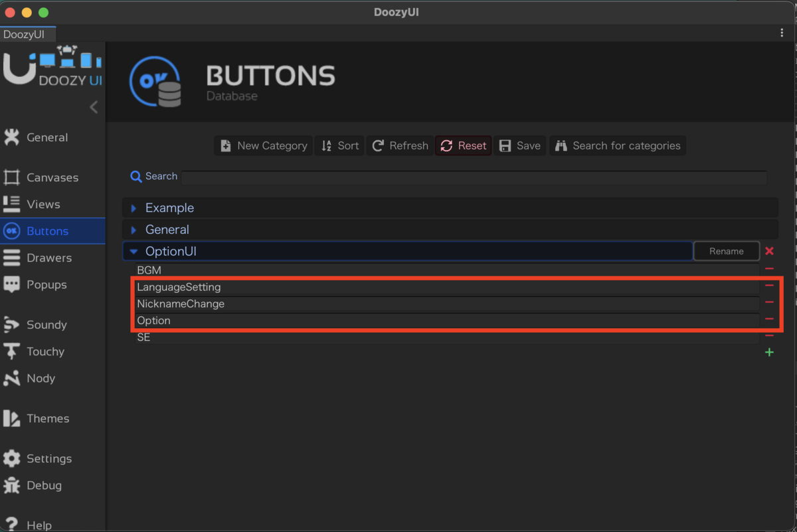Remove the NicknameChange entry

coord(769,302)
